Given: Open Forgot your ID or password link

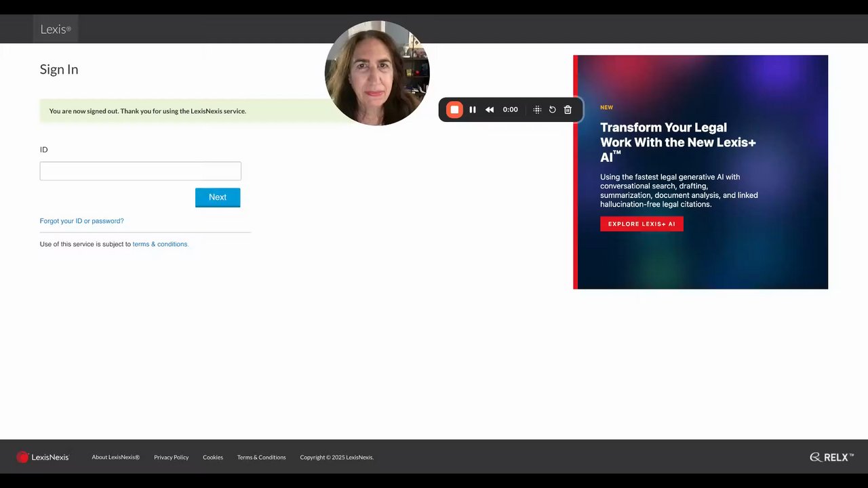Looking at the screenshot, I should [81, 221].
